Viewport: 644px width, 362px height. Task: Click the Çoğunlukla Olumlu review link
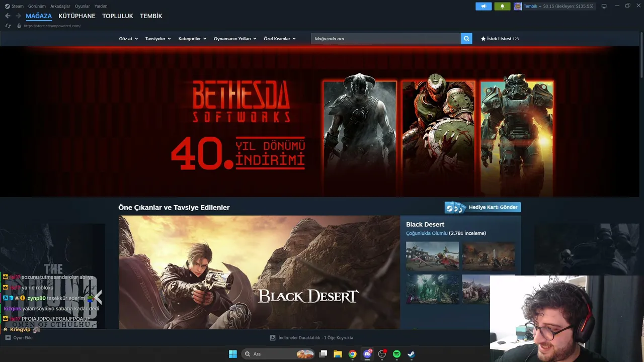pos(427,233)
